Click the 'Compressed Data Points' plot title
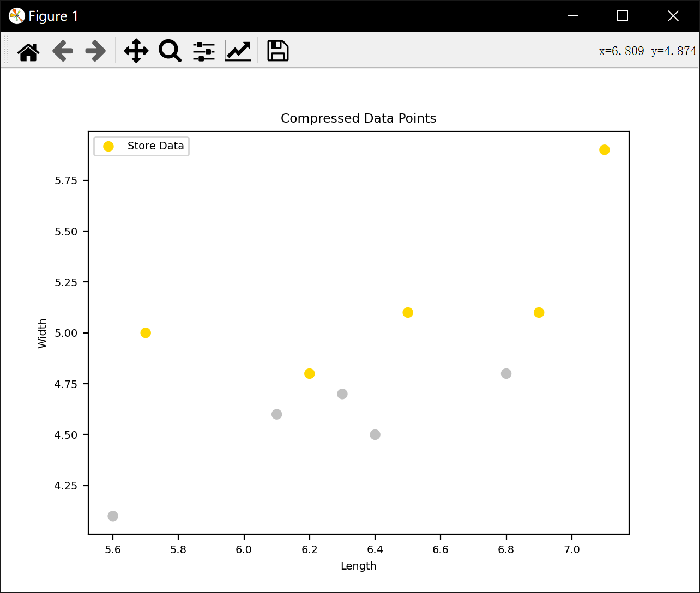The width and height of the screenshot is (700, 593). (x=358, y=118)
